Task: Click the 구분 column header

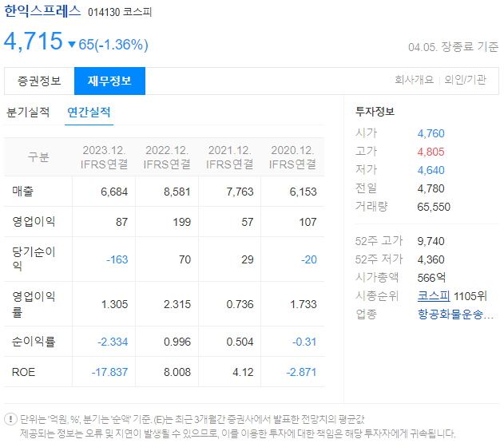Action: pos(38,157)
